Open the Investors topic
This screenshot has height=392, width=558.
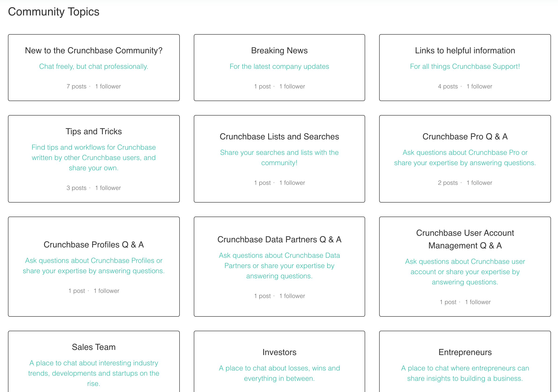[279, 352]
